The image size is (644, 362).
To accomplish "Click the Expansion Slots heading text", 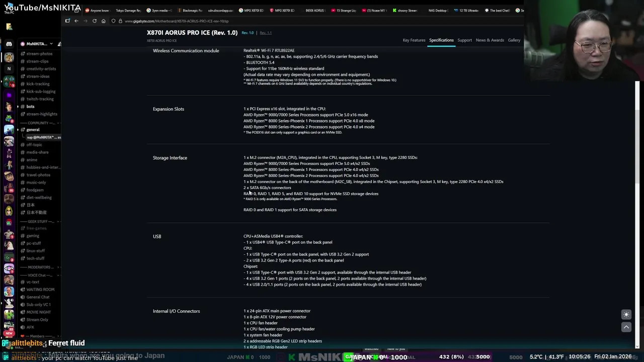I will coord(169,109).
